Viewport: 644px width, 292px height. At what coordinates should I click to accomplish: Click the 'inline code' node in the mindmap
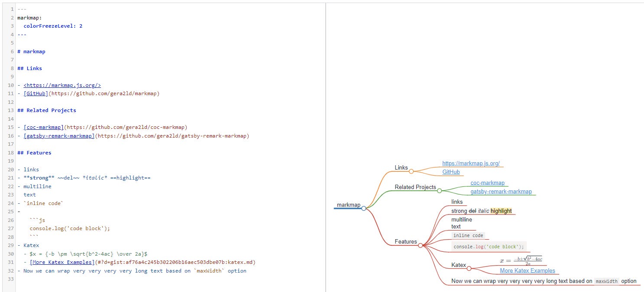pyautogui.click(x=468, y=235)
